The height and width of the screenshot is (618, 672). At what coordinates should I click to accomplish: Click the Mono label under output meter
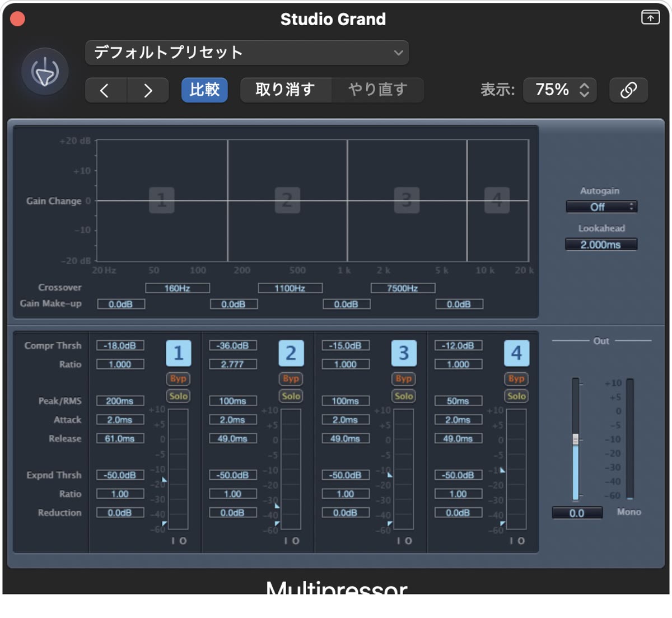(629, 512)
